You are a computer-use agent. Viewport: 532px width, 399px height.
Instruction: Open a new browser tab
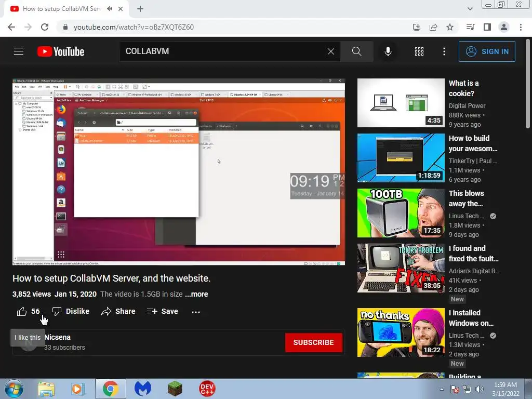point(140,9)
